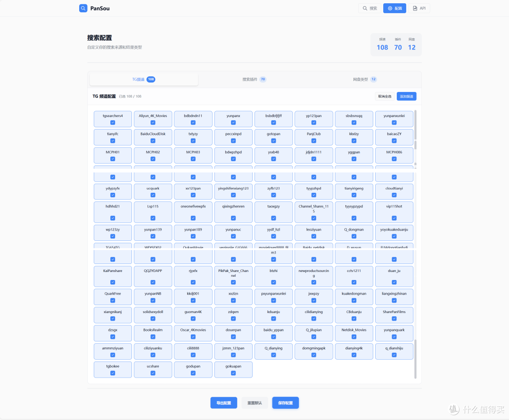Click the newproductsourcing channel name
Screen dimensions: 509x420
[x=313, y=273]
